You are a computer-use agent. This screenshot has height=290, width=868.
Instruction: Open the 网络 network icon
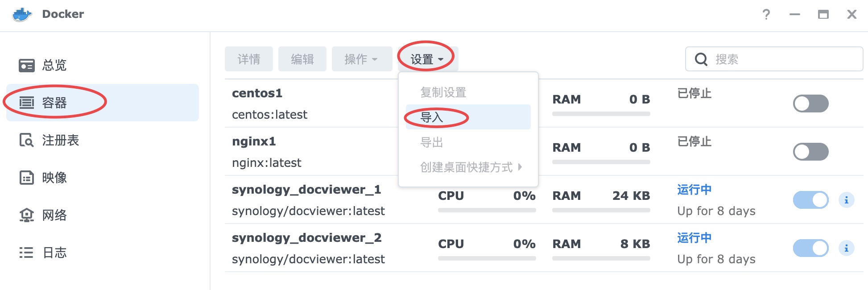[26, 215]
